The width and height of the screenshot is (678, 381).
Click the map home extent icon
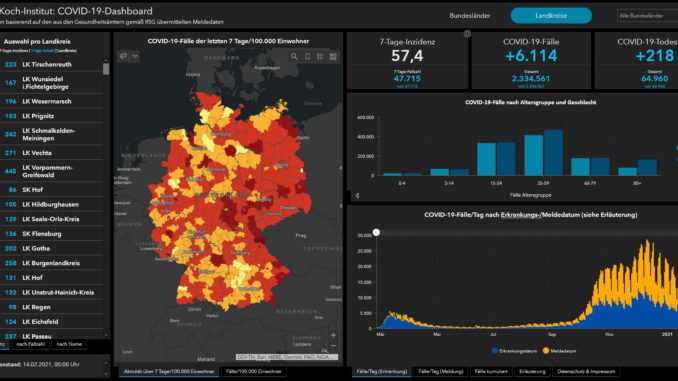pos(124,56)
